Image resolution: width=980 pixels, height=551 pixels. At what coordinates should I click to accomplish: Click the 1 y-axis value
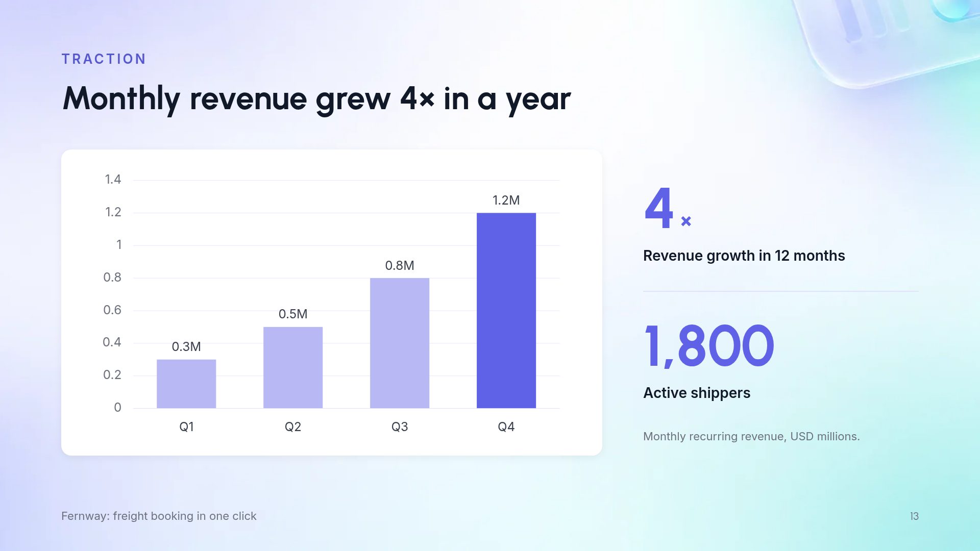click(x=119, y=245)
